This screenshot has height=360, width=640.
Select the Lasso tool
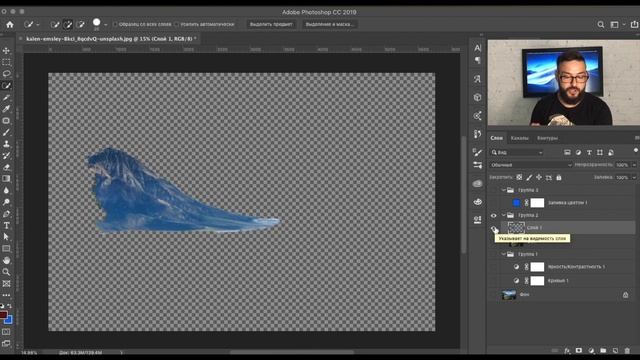coord(6,74)
